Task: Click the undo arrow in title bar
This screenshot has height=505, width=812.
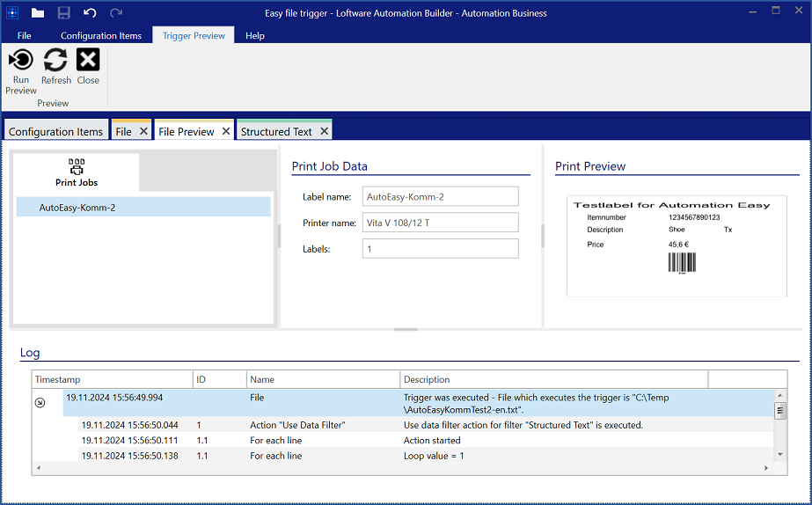Action: [x=90, y=12]
